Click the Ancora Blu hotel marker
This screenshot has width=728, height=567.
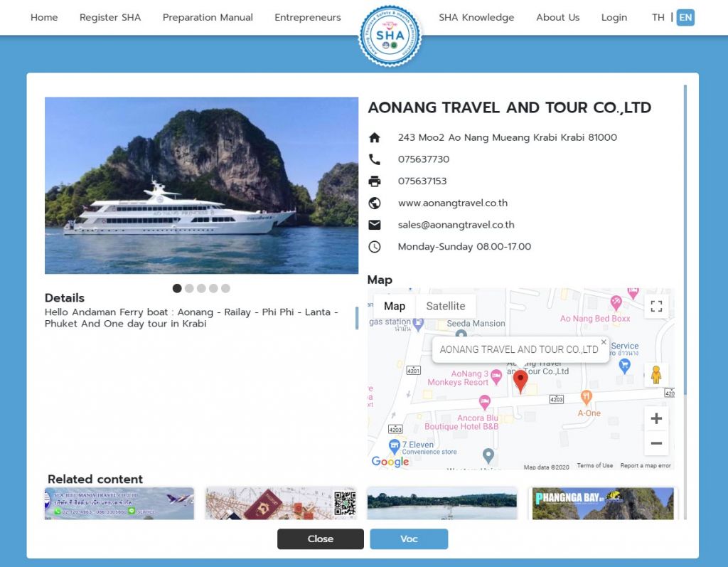point(484,403)
